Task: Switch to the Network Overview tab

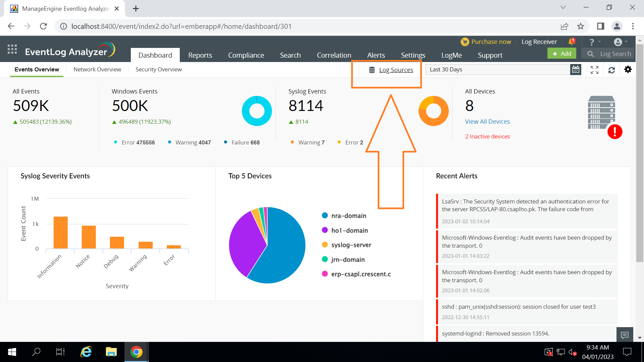Action: [97, 69]
